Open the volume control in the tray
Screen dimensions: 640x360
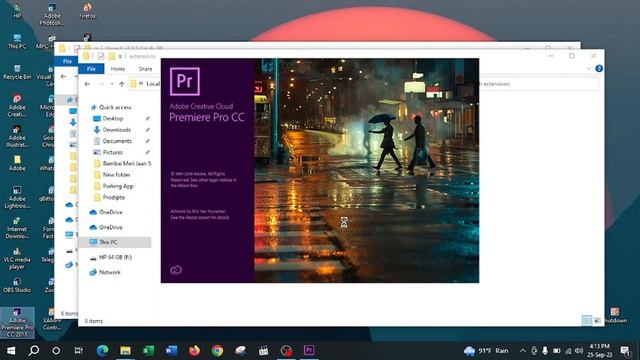coord(579,351)
